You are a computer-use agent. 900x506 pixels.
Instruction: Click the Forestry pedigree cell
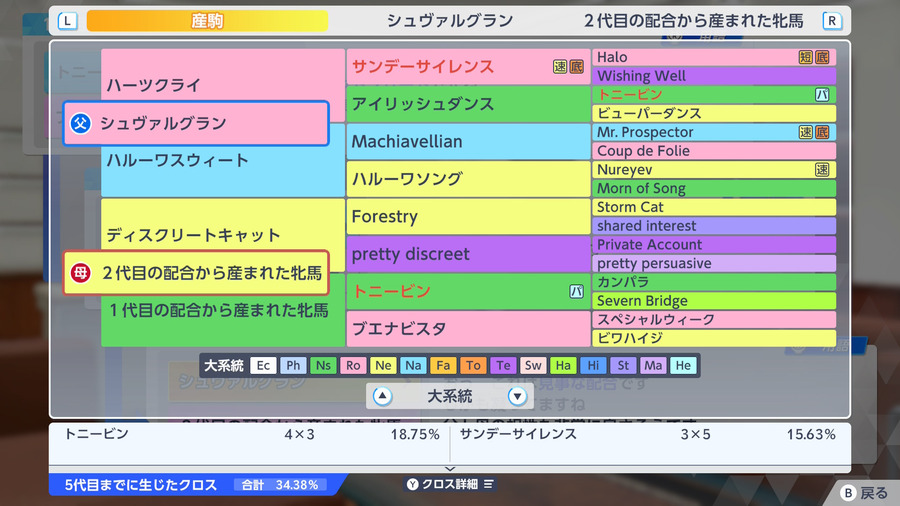coord(468,216)
